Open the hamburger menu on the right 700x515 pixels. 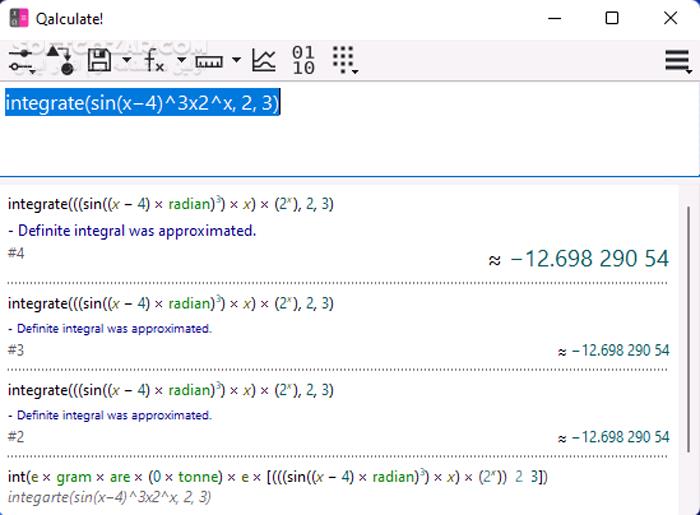pos(678,61)
